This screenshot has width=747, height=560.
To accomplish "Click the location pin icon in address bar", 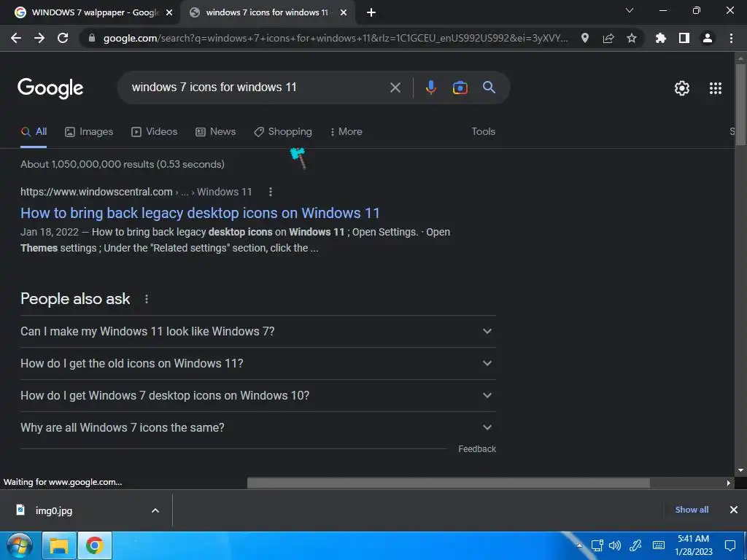I will (585, 38).
